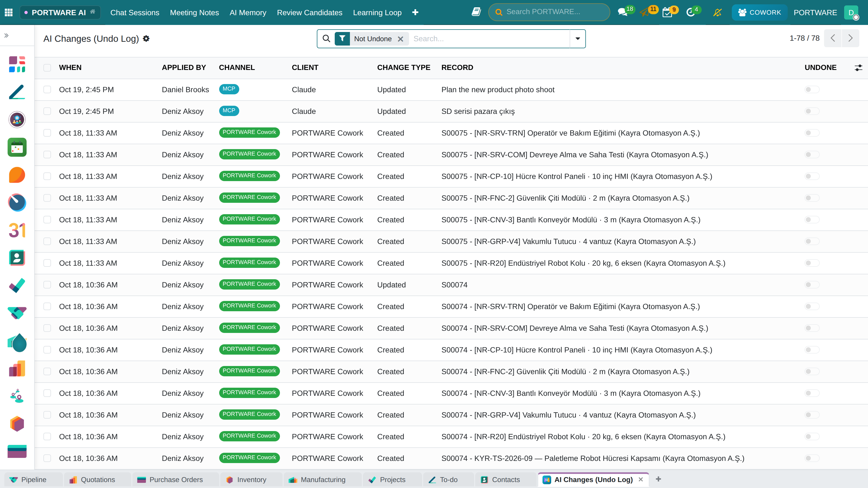Open the dashboard tiles sidebar icon
The height and width of the screenshot is (488, 868).
coord(17,64)
